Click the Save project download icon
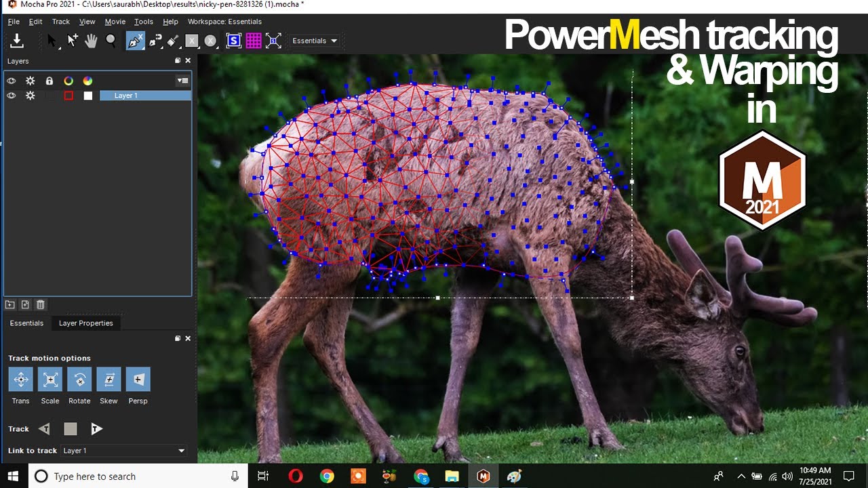The width and height of the screenshot is (868, 488). [17, 41]
